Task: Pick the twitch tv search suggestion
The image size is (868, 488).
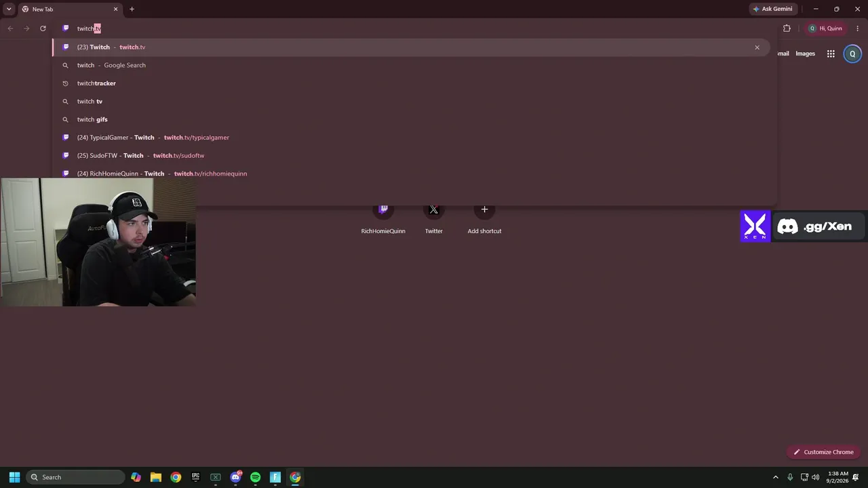Action: point(411,101)
